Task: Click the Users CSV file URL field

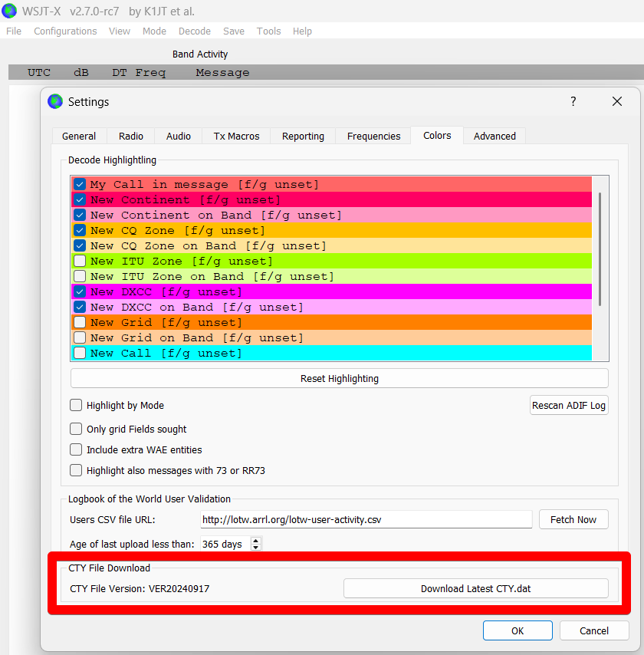Action: 366,520
